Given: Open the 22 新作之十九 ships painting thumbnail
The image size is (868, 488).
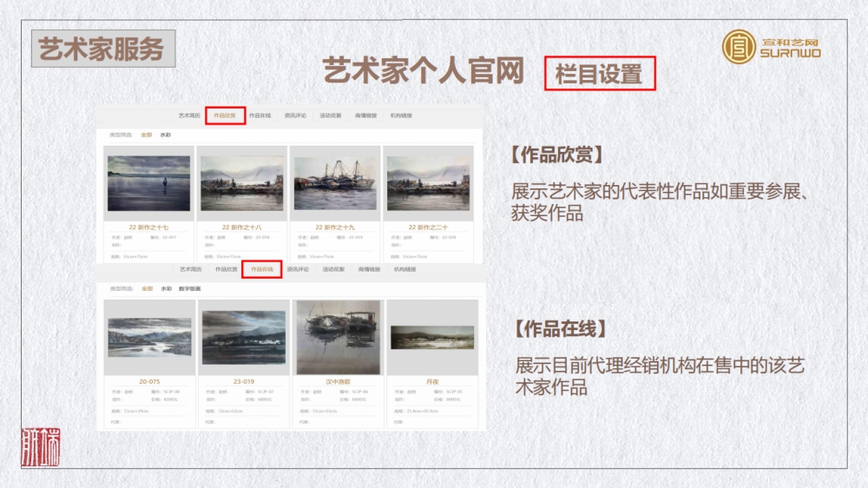Looking at the screenshot, I should tap(335, 183).
